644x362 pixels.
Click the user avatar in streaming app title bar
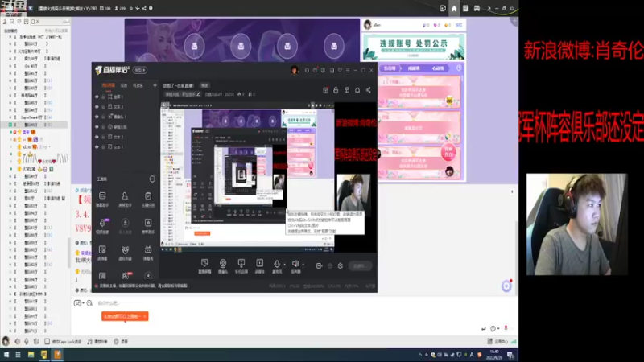(x=295, y=70)
